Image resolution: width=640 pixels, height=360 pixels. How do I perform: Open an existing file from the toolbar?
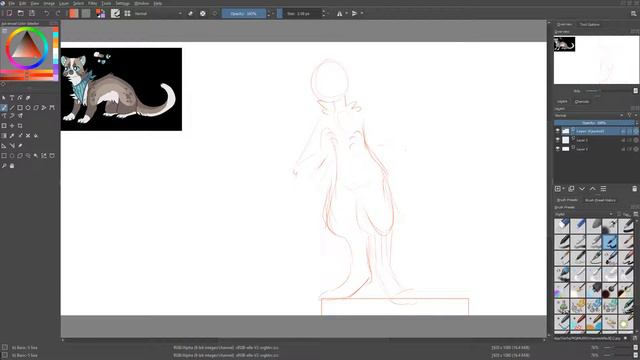pyautogui.click(x=20, y=13)
